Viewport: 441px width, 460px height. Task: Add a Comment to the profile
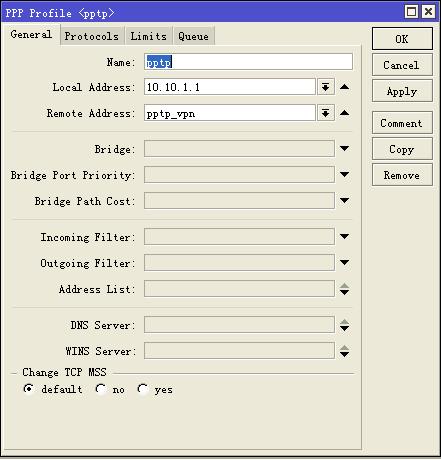pos(402,123)
